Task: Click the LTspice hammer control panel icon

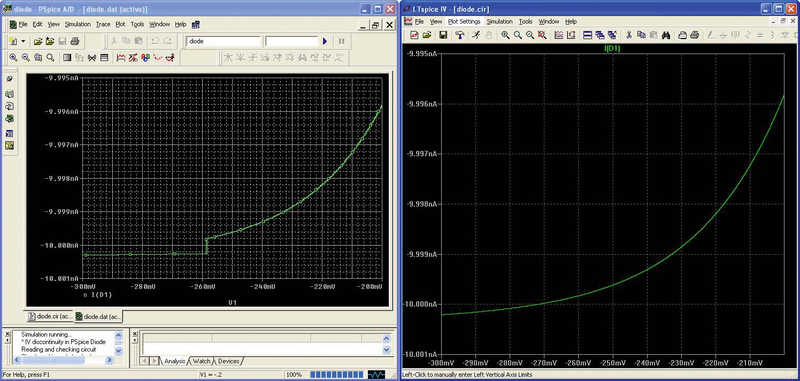Action: [460, 35]
